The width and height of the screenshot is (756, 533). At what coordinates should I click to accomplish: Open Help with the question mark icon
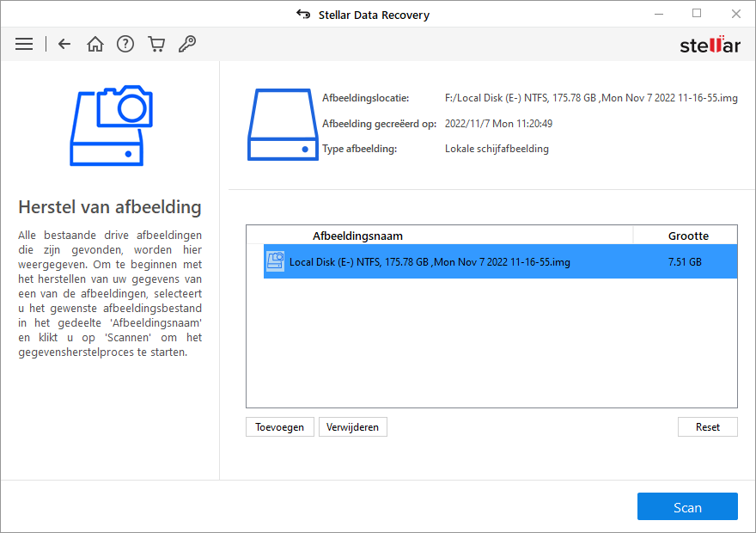125,44
